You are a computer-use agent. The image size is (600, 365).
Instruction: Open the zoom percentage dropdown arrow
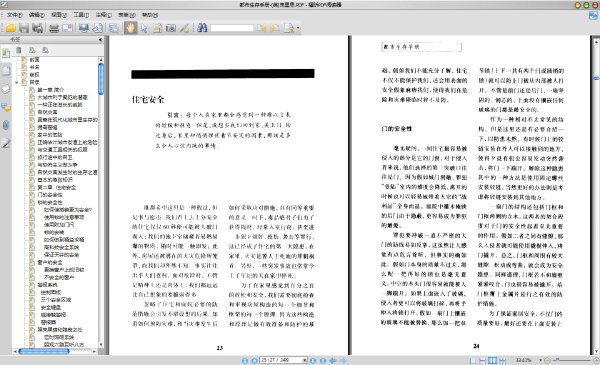[540, 360]
